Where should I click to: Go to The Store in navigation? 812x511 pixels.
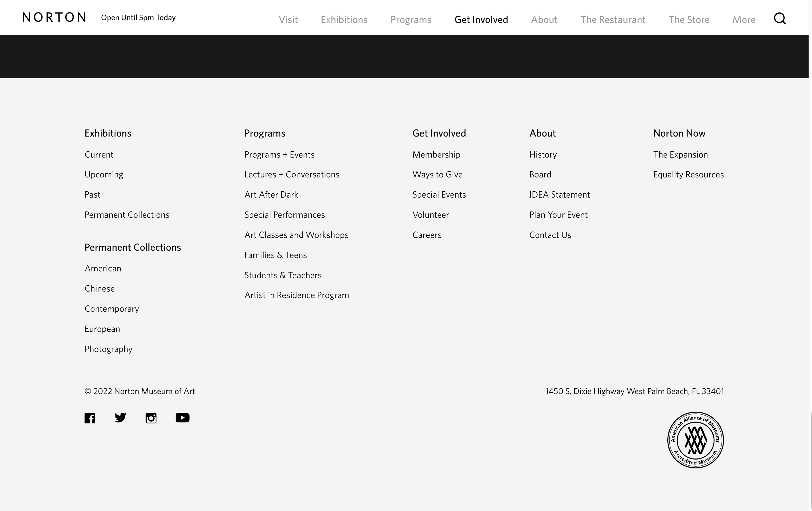[689, 20]
